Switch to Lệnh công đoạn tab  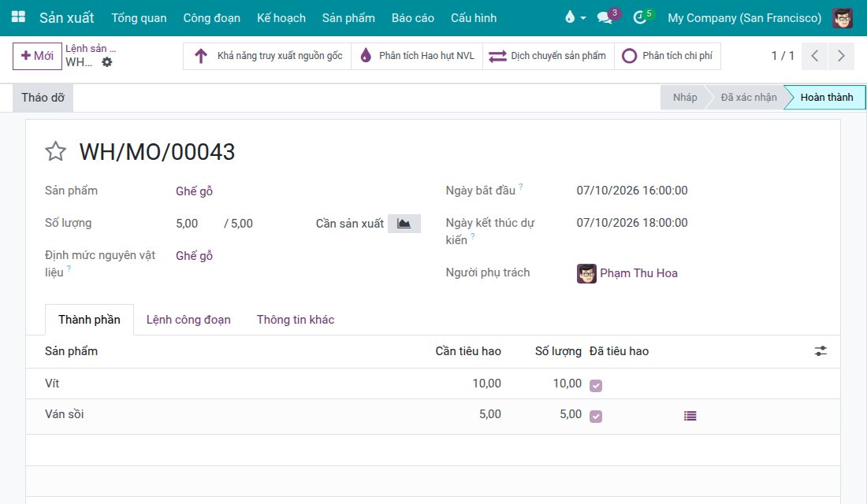click(x=188, y=320)
